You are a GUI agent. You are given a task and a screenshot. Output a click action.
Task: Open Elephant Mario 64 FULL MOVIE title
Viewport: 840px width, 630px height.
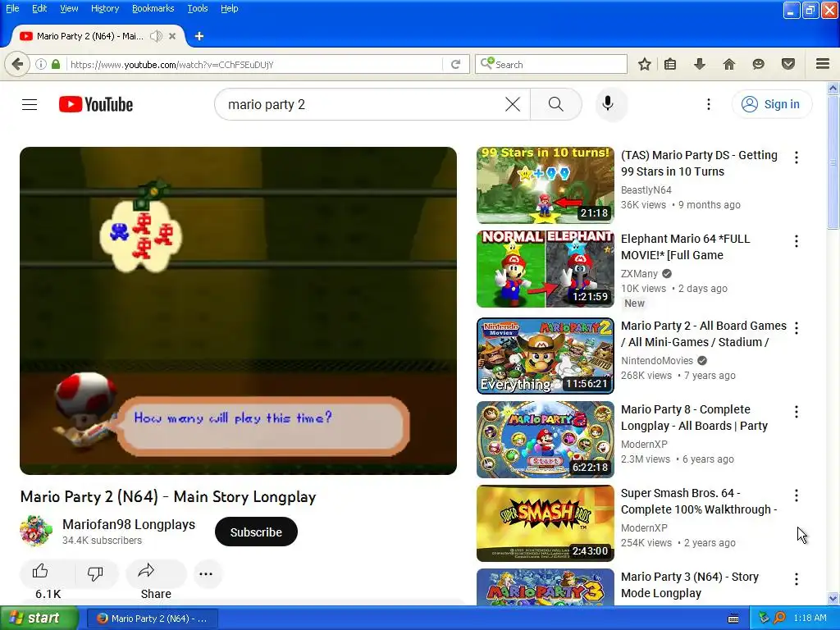(x=685, y=247)
